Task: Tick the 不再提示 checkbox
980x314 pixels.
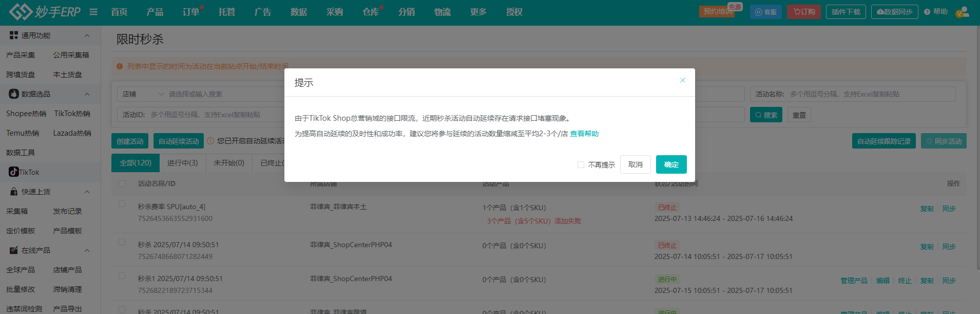Action: tap(581, 165)
